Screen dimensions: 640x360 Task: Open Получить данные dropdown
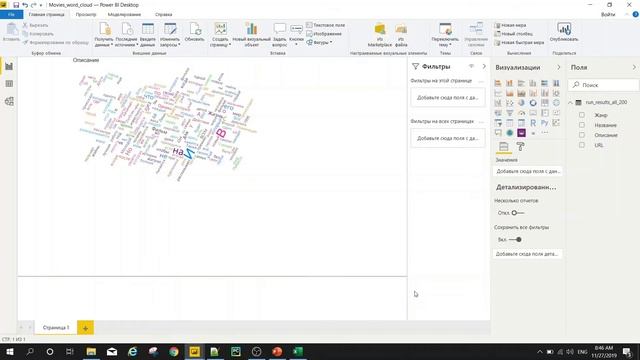pyautogui.click(x=104, y=34)
